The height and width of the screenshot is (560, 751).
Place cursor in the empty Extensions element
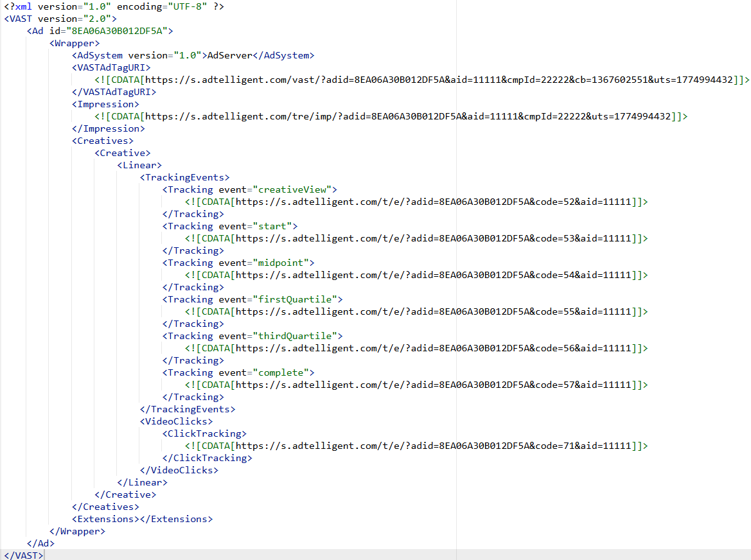point(139,519)
